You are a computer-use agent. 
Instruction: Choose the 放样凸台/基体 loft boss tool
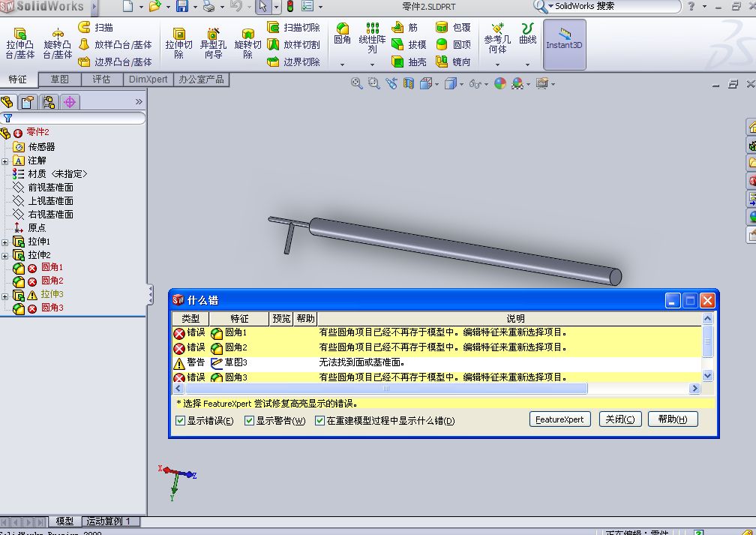115,45
